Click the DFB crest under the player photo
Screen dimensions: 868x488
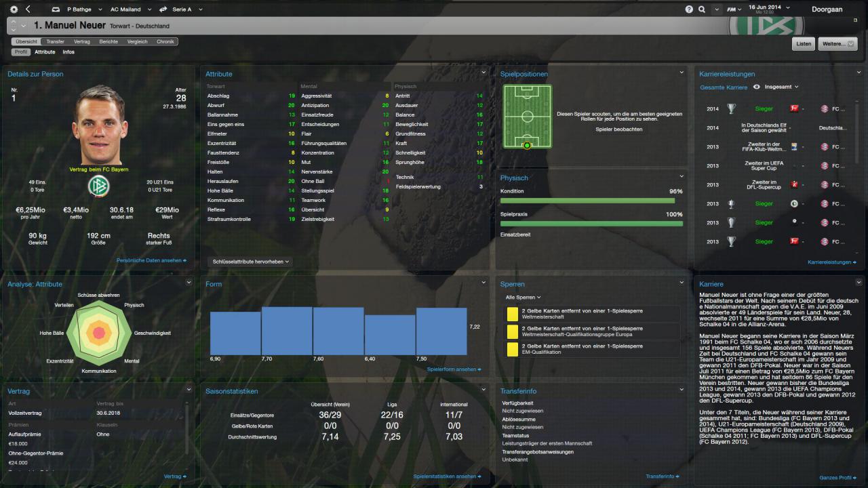(98, 186)
